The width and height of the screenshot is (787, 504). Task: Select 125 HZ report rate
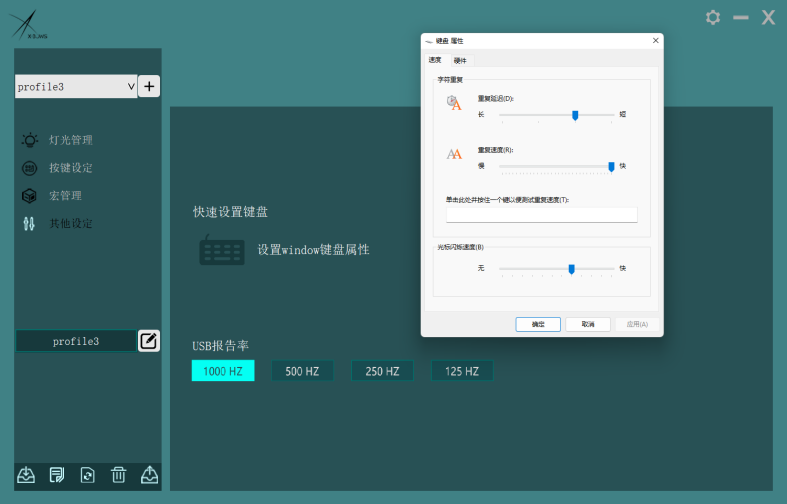462,371
